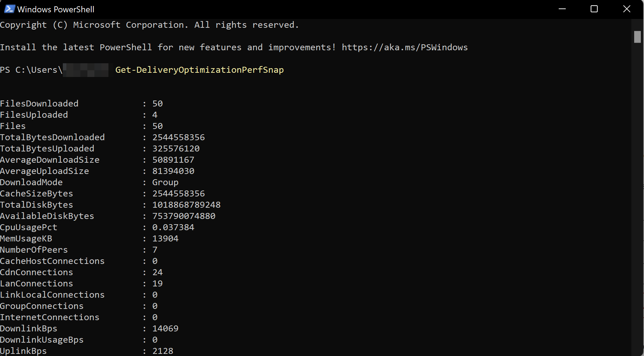The image size is (644, 356).
Task: Click the NumberOfPeers label
Action: coord(34,250)
